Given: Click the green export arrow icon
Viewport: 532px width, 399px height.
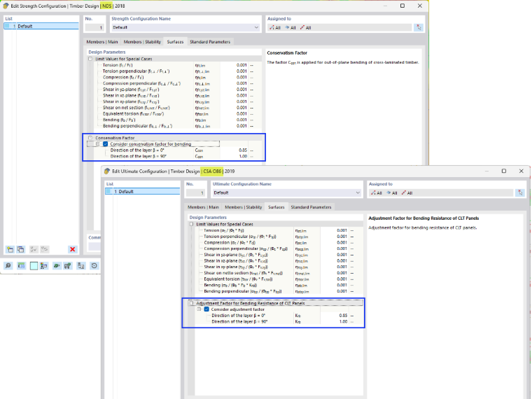Looking at the screenshot, I should 57,266.
